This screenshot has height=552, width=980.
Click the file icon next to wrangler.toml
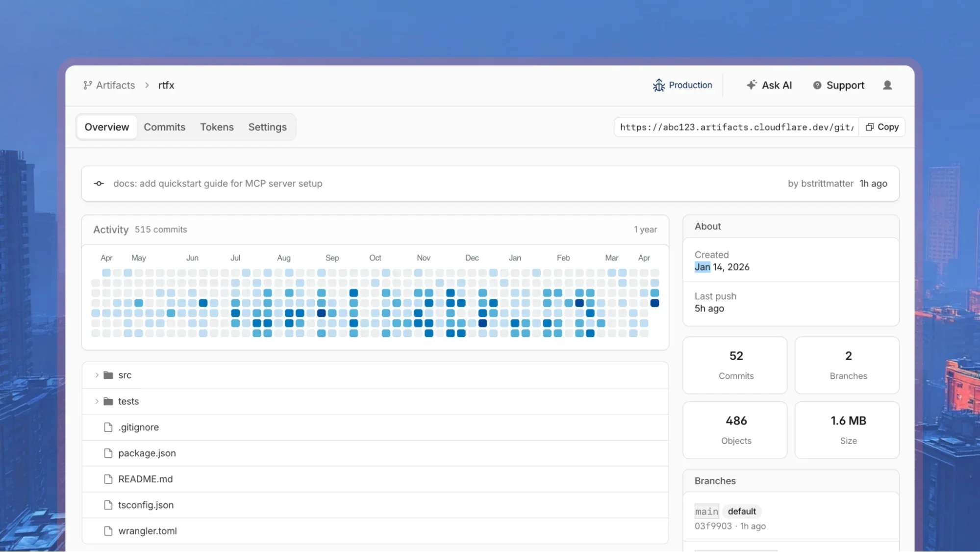coord(108,530)
